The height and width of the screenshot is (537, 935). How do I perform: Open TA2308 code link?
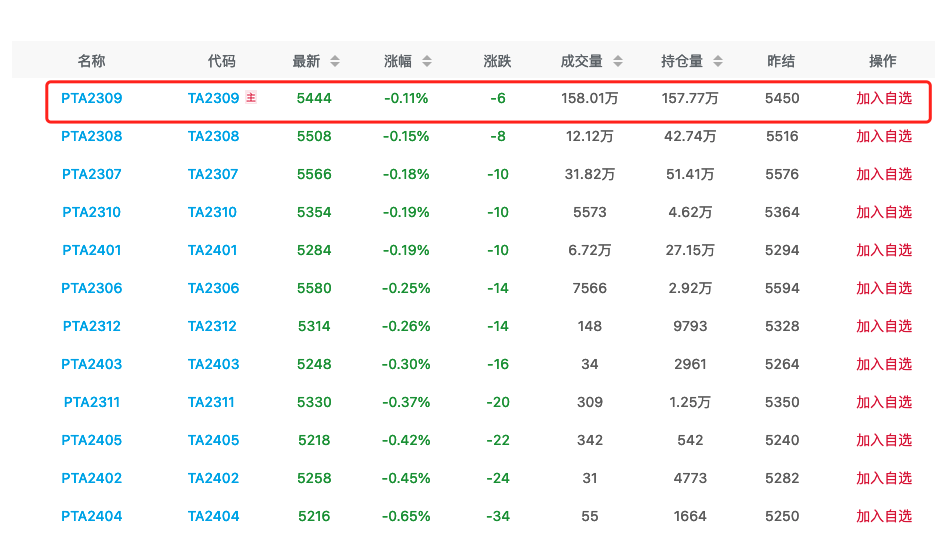pos(213,136)
